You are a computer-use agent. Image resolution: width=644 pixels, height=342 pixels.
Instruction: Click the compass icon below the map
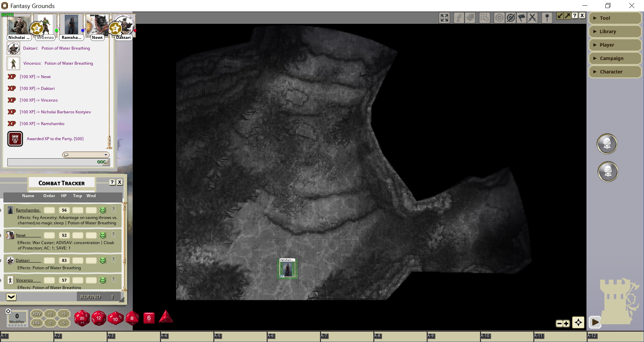(578, 323)
